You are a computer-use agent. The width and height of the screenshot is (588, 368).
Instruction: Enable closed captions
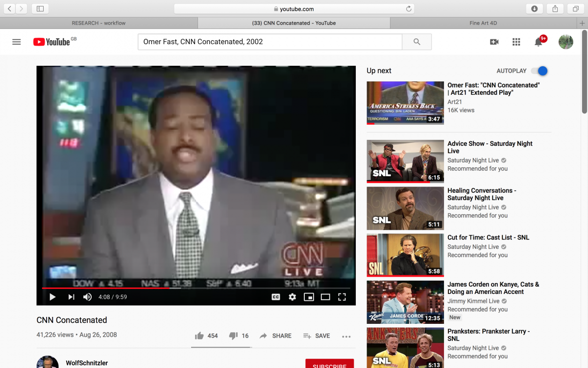click(275, 297)
